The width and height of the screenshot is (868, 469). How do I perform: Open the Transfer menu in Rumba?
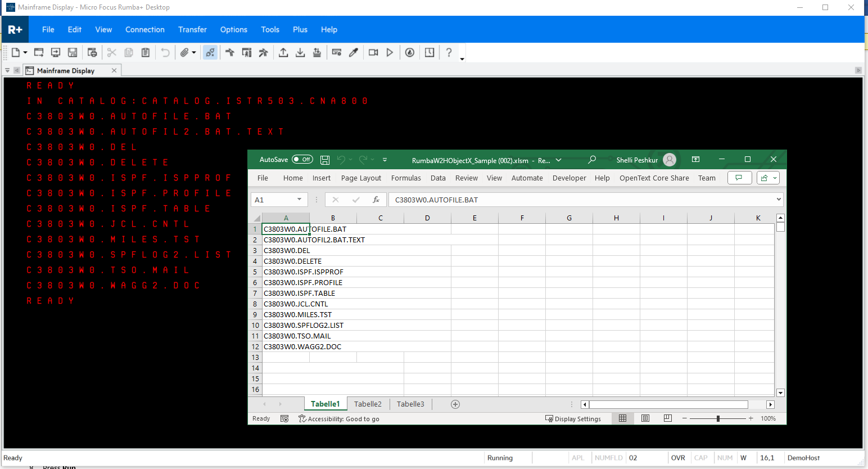192,30
